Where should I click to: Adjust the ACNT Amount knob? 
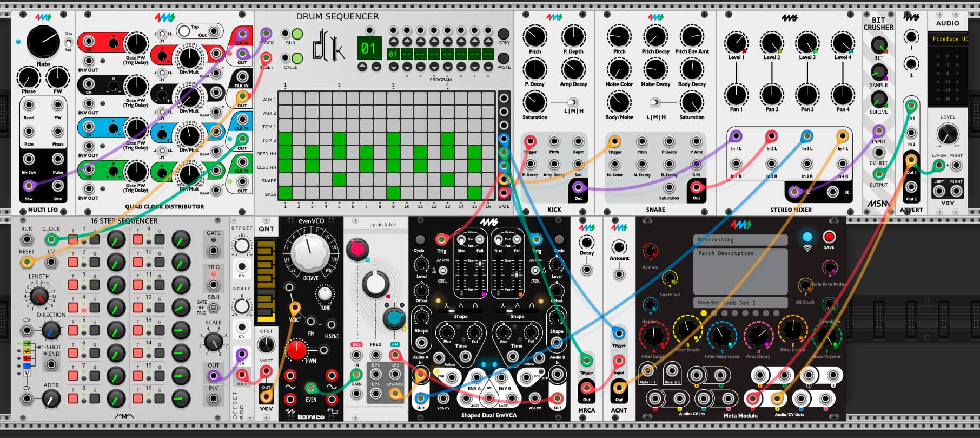[x=619, y=247]
